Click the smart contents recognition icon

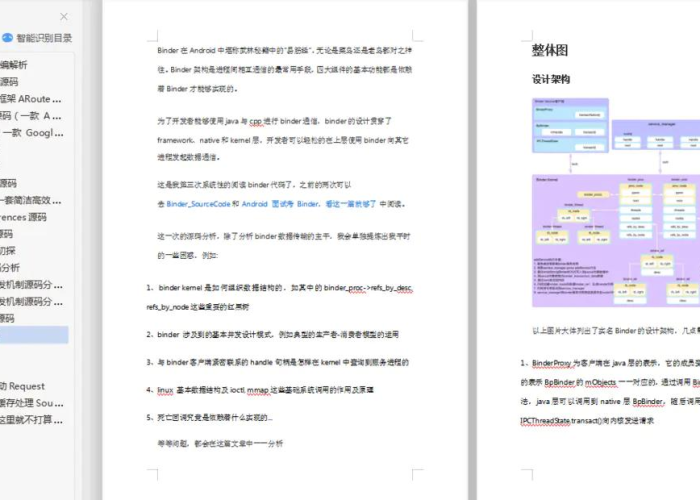(x=7, y=38)
